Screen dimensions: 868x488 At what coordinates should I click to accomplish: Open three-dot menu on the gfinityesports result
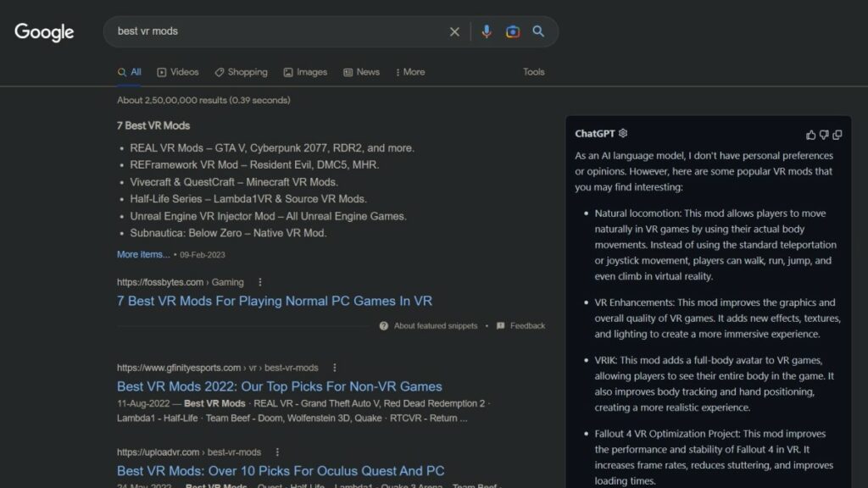tap(334, 368)
